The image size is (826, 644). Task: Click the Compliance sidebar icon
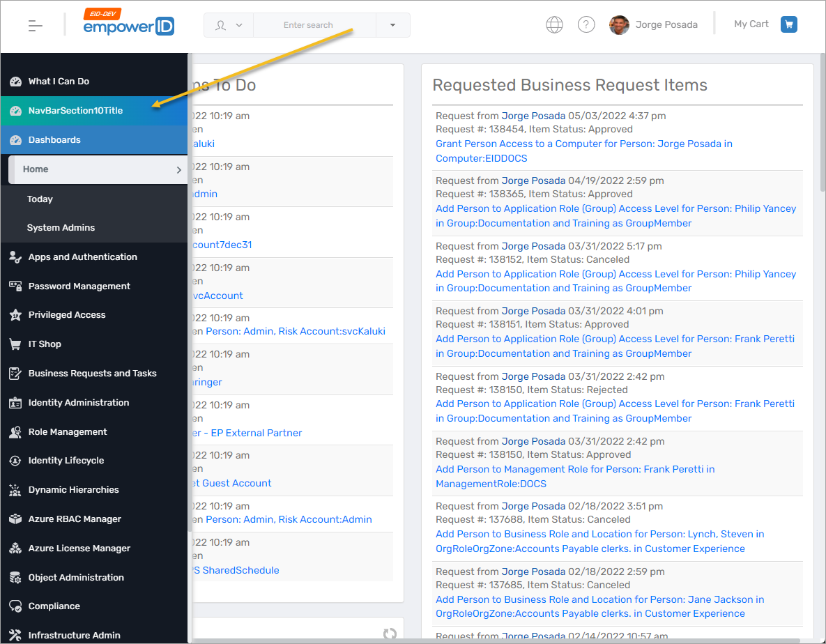click(15, 606)
